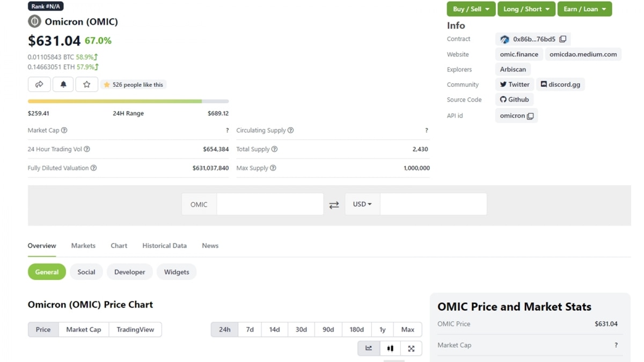Click the OMIC amount input field

pyautogui.click(x=270, y=204)
